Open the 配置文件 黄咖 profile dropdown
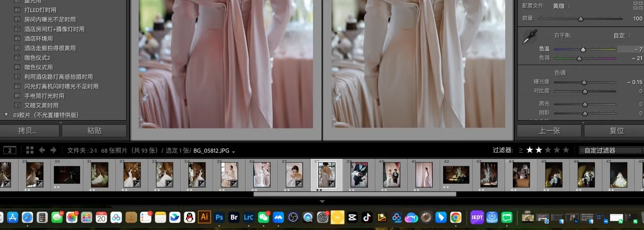 tap(561, 6)
